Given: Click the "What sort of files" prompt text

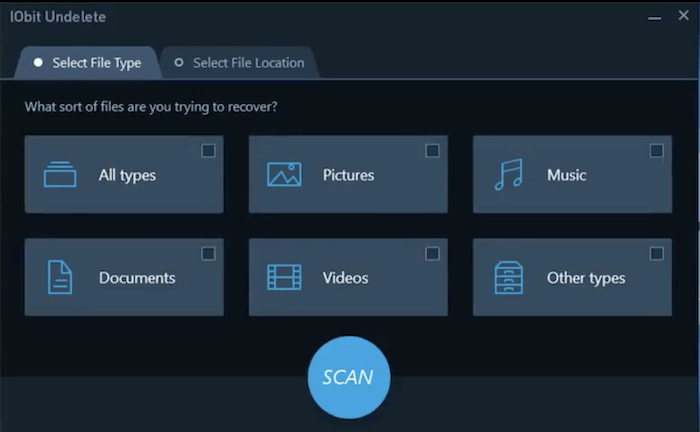Looking at the screenshot, I should click(x=151, y=107).
